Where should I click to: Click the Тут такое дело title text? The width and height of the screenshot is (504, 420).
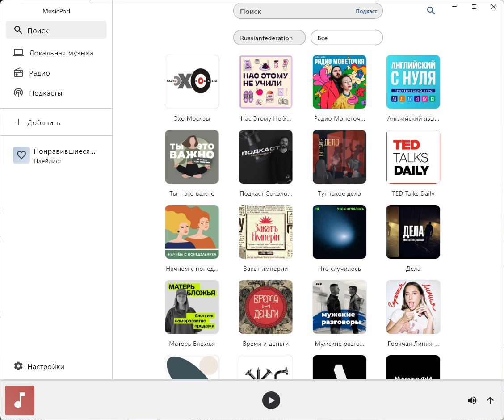[340, 193]
